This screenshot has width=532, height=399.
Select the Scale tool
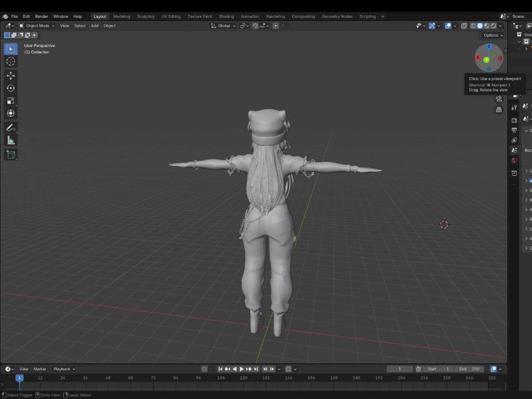coord(11,101)
